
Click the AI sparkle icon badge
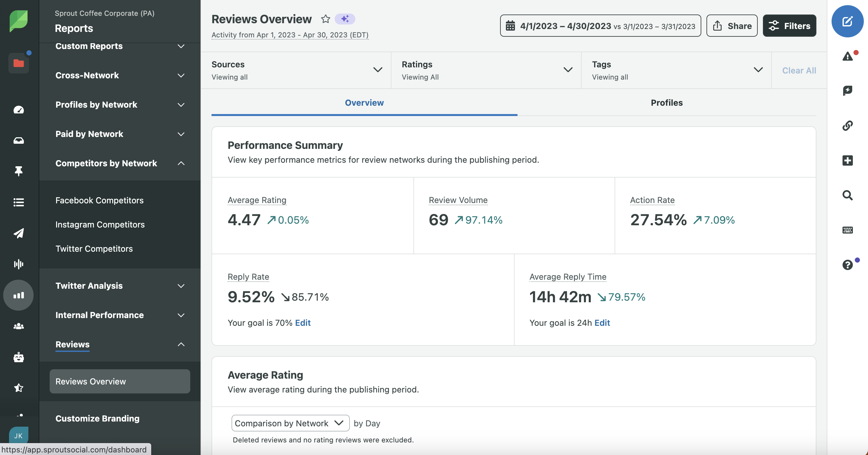[x=345, y=19]
